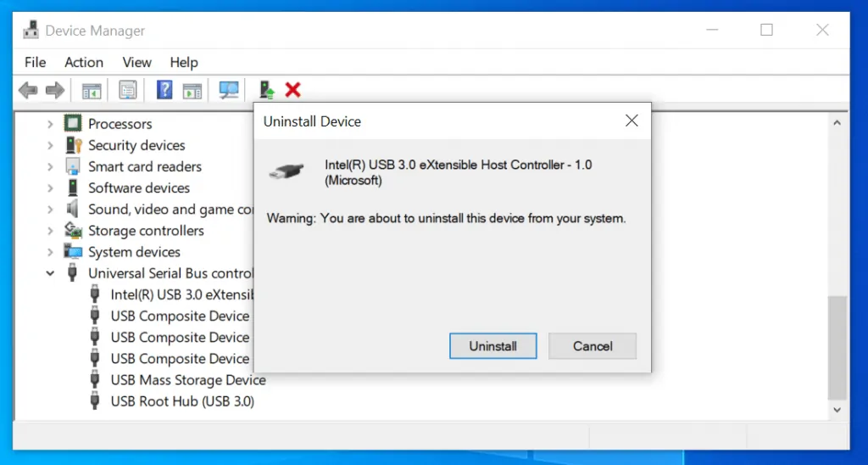Click the Security devices key icon
868x465 pixels.
74,145
